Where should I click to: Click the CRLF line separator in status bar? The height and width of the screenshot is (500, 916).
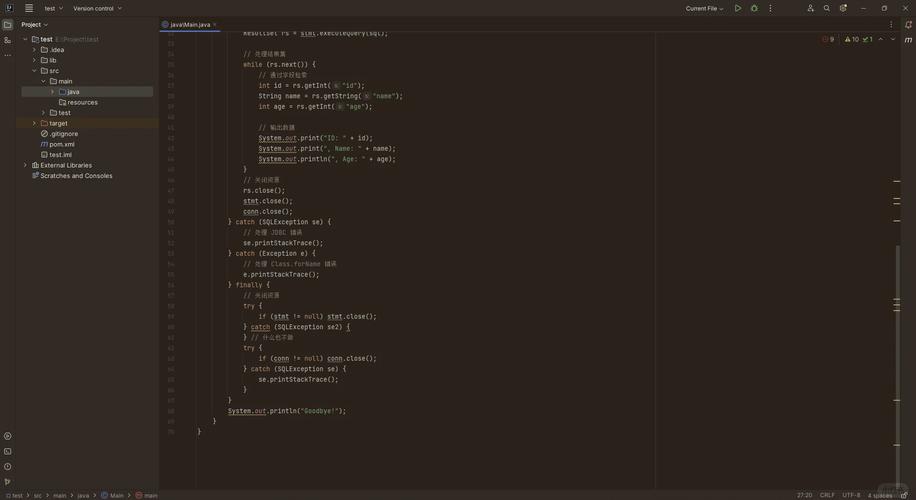point(827,495)
